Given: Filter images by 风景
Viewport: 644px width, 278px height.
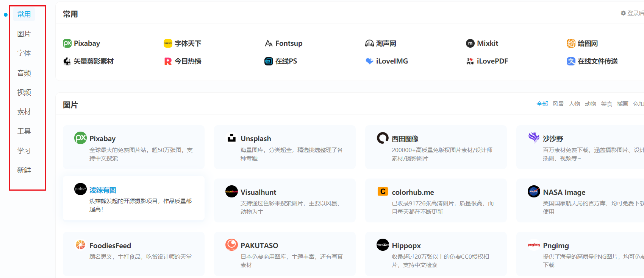Looking at the screenshot, I should [558, 104].
